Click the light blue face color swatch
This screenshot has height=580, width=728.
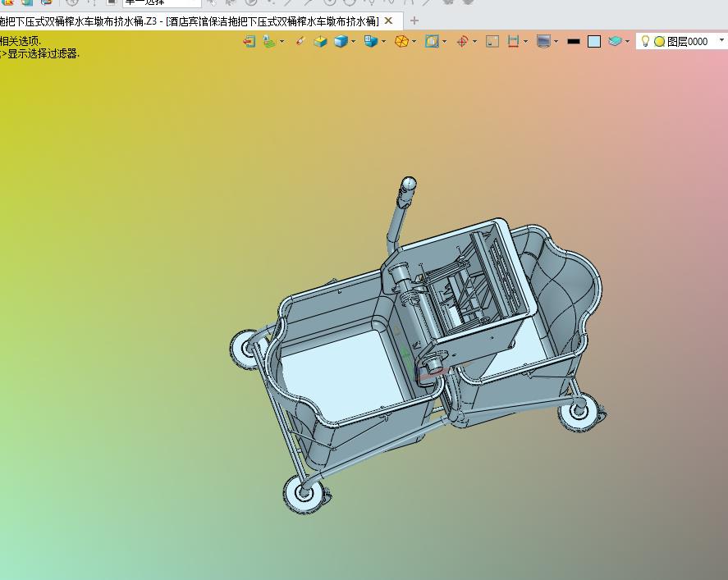594,42
